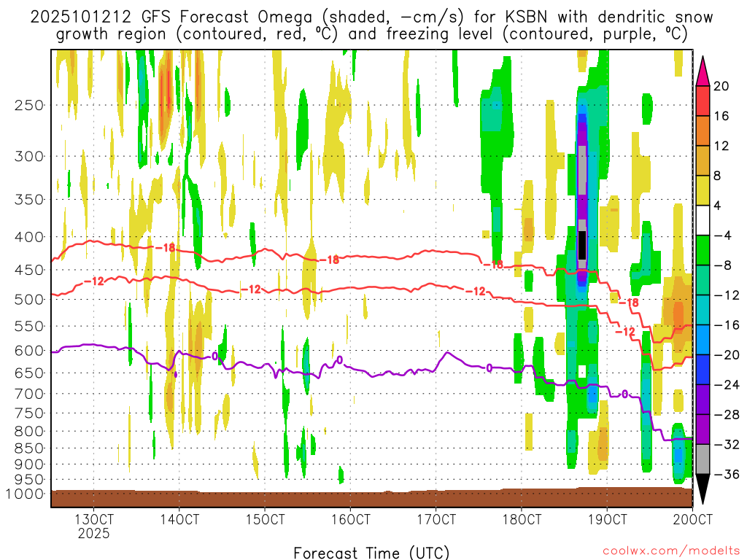747x560 pixels.
Task: Click the brown ground surface band at 1000 hPa
Action: pyautogui.click(x=371, y=497)
